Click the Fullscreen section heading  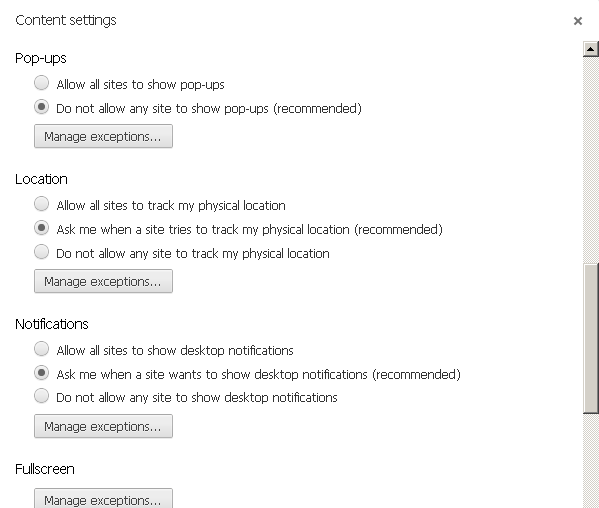coord(45,469)
